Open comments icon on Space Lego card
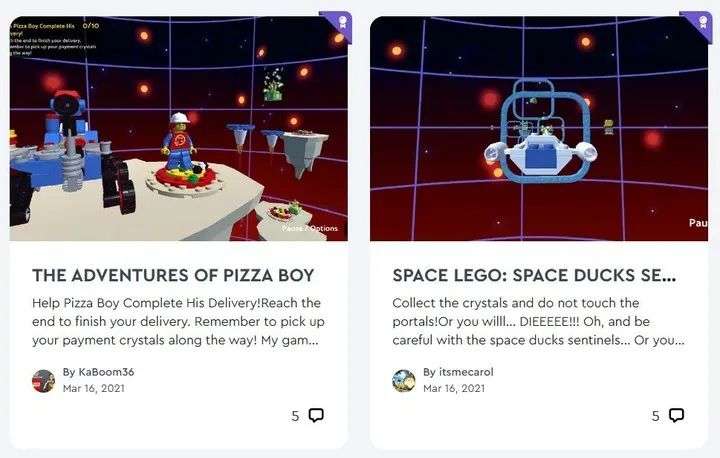Viewport: 720px width, 458px height. click(676, 415)
